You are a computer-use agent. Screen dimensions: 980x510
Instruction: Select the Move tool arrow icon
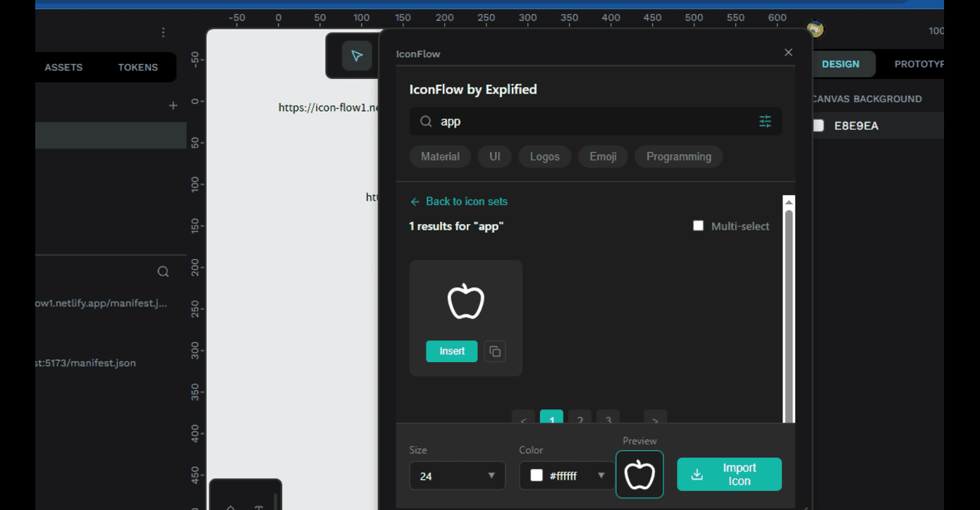[357, 56]
